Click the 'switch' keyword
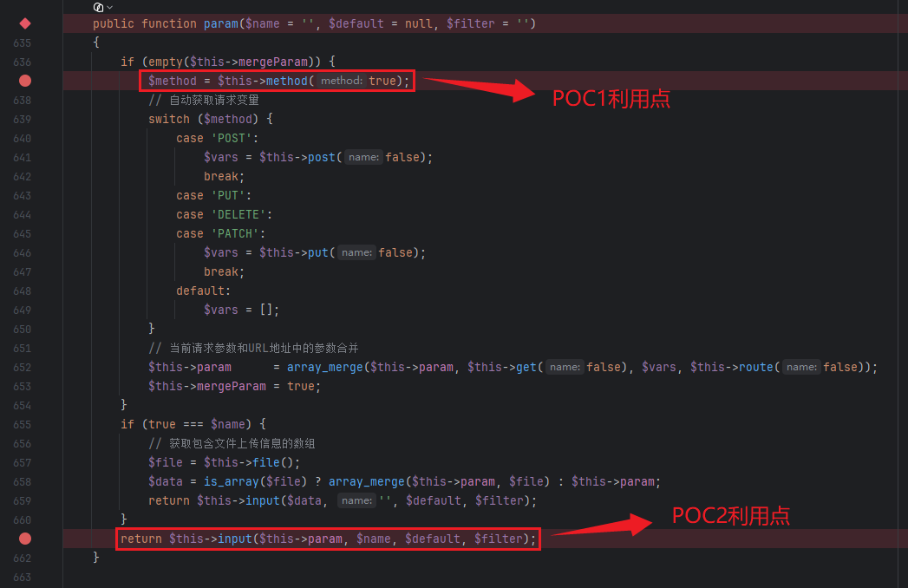The height and width of the screenshot is (588, 908). pyautogui.click(x=169, y=120)
